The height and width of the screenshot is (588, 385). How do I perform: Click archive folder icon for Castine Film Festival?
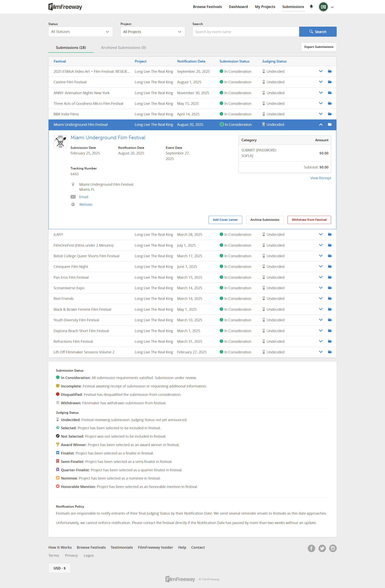click(x=330, y=82)
